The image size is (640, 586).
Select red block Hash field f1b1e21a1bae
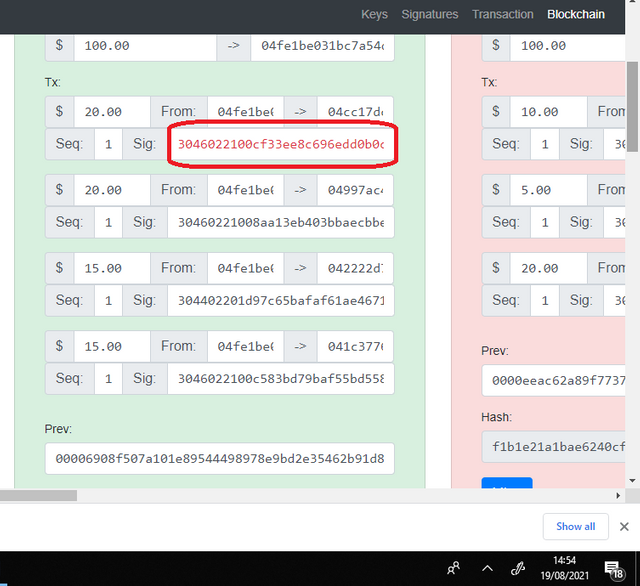[x=553, y=446]
